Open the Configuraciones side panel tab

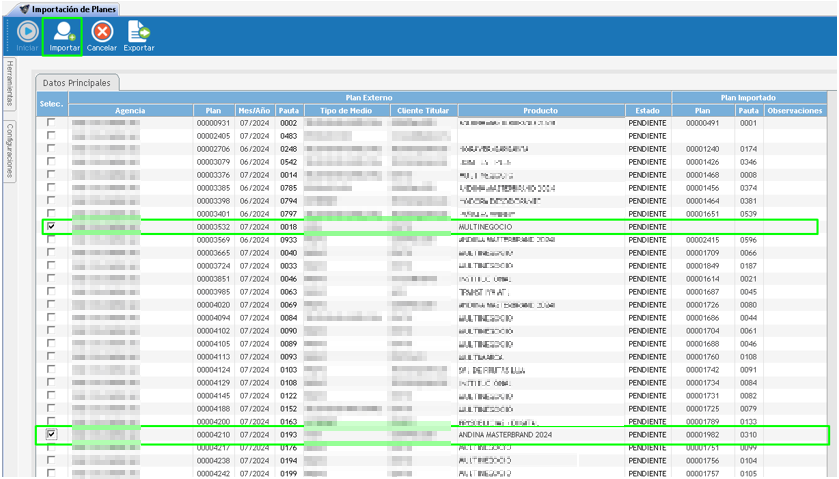pyautogui.click(x=9, y=150)
